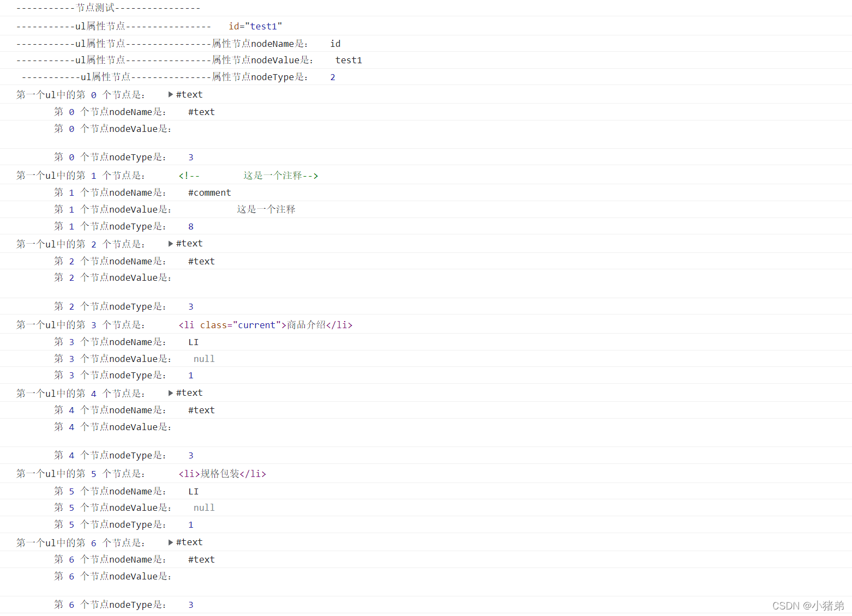Click the '第 1 个节点nodeName是' label

(x=110, y=192)
